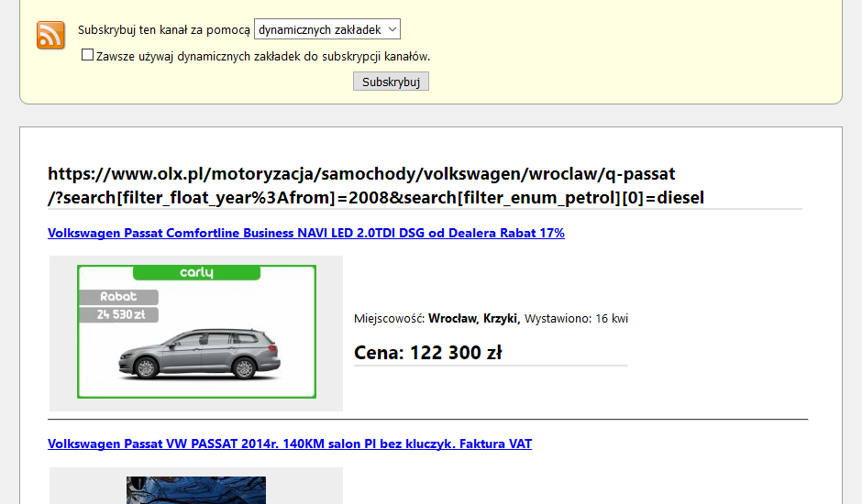Open the VW PASSAT 2014r. 140KM listing link
862x504 pixels.
coord(290,444)
